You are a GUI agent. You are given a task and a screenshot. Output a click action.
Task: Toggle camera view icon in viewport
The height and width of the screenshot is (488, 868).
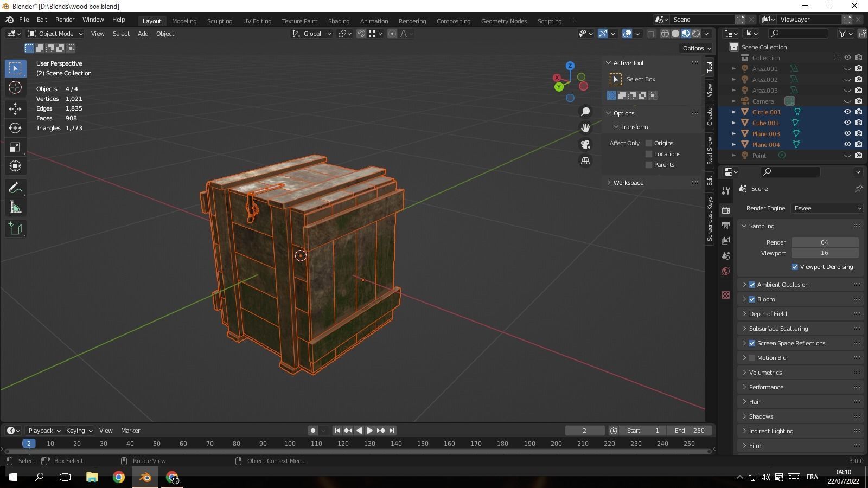[x=585, y=144]
